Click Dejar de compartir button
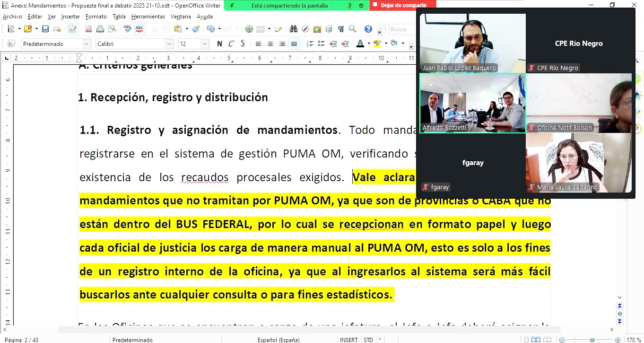The height and width of the screenshot is (343, 644). 402,5
